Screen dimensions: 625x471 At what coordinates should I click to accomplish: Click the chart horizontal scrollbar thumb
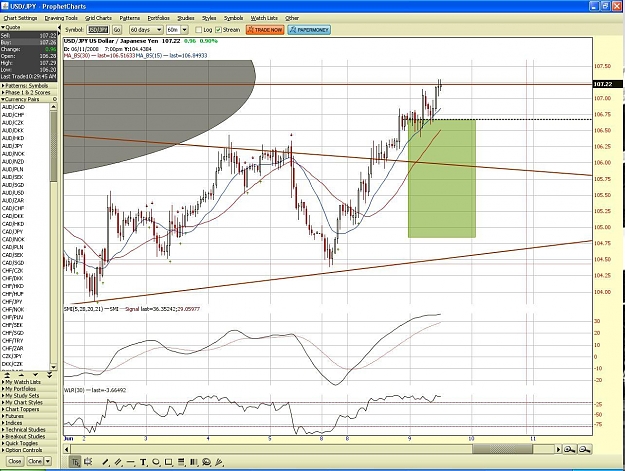(x=502, y=449)
